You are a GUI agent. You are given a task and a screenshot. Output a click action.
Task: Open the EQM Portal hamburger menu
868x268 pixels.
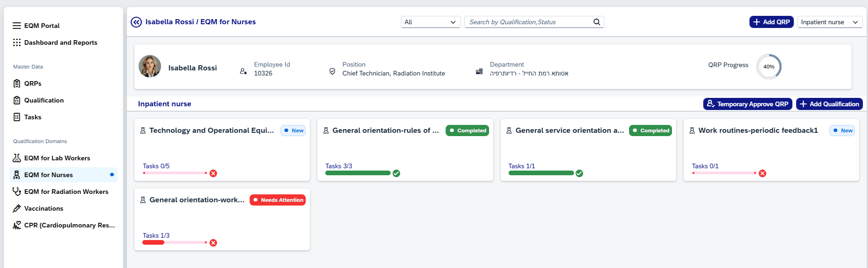click(17, 26)
